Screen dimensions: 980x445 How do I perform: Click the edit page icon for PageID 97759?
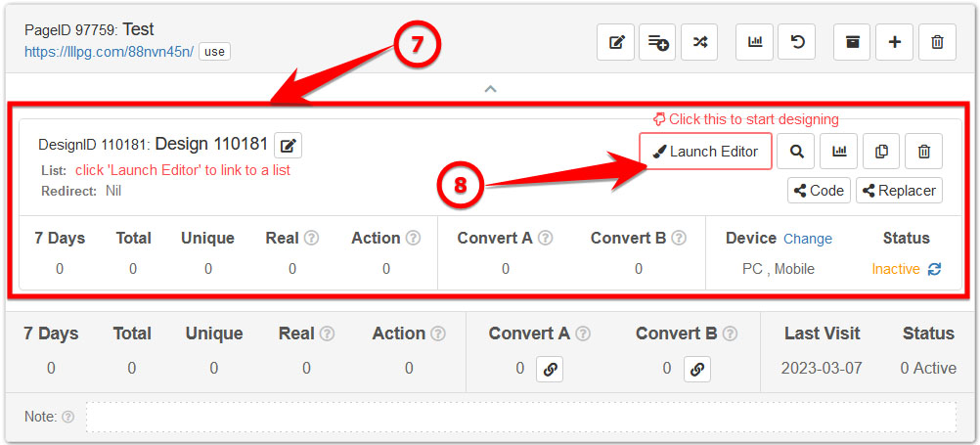(x=615, y=42)
